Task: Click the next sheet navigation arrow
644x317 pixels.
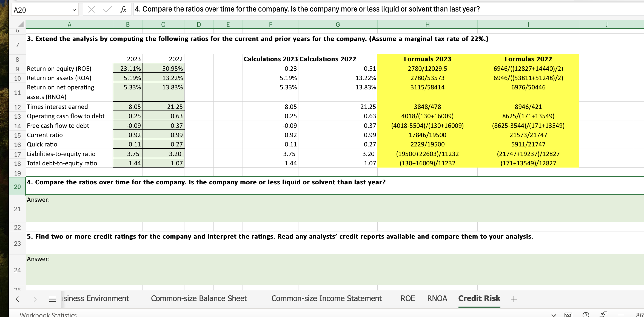Action: tap(35, 299)
